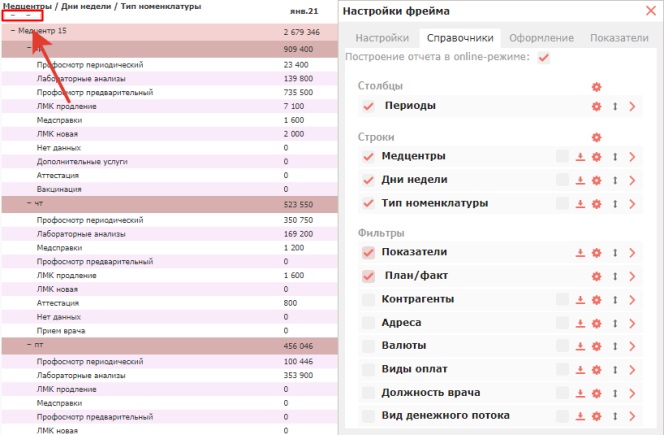Open gear settings for Тип номенклатуры row

(596, 204)
